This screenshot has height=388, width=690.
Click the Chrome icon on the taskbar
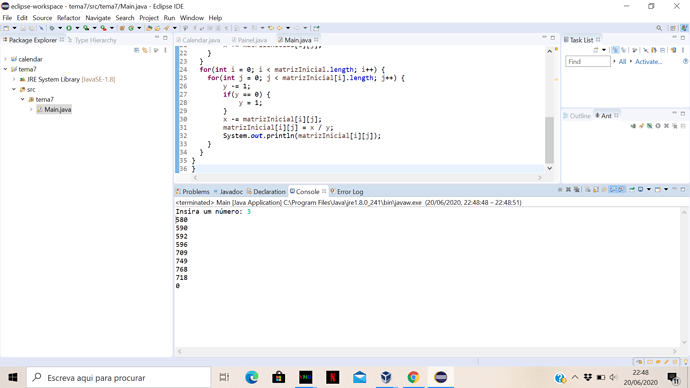click(x=413, y=377)
